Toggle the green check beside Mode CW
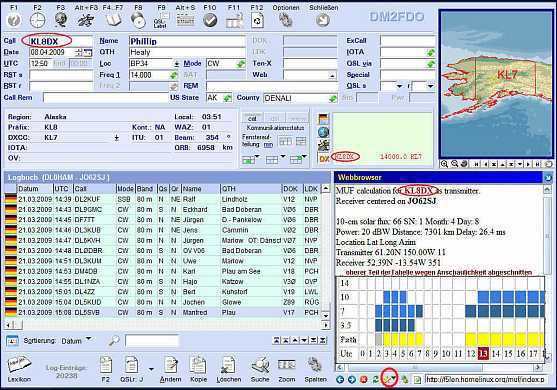The image size is (557, 390). tap(241, 64)
